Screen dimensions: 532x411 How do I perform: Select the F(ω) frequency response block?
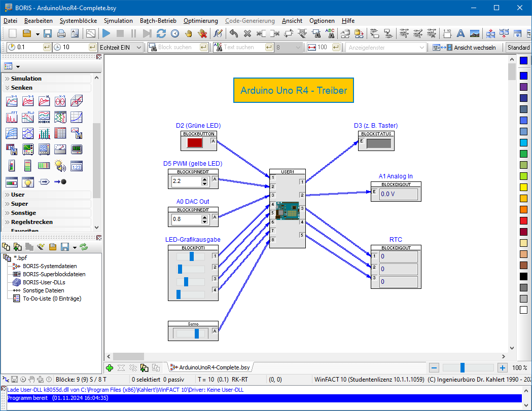click(x=28, y=117)
